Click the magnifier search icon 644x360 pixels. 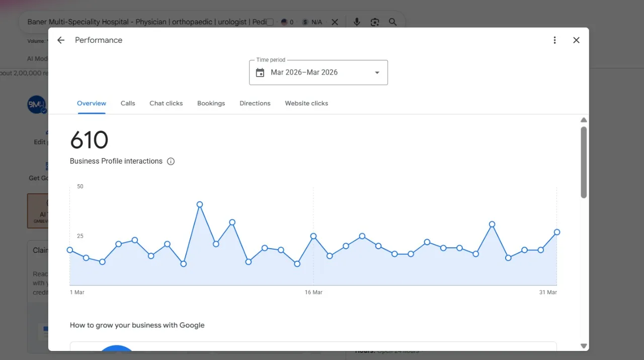pos(393,22)
